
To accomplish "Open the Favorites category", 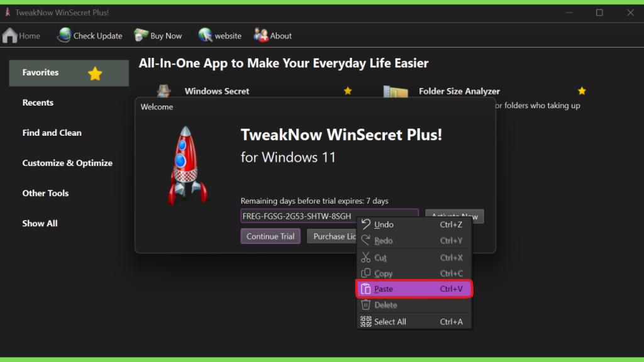I will [69, 73].
